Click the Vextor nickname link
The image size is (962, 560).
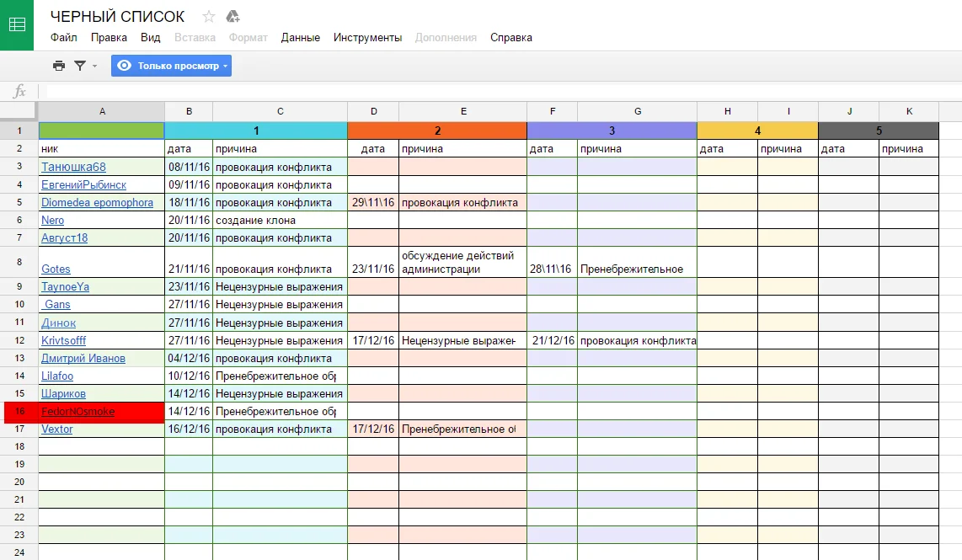click(57, 429)
